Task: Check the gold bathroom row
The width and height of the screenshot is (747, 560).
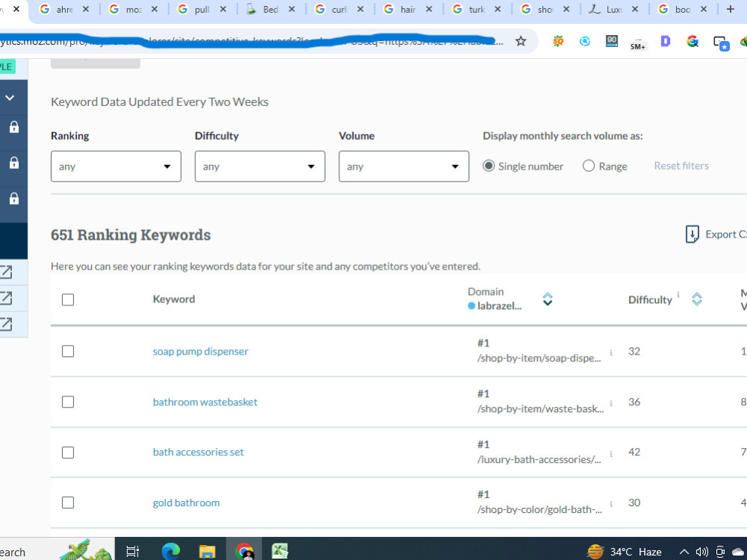Action: 68,503
